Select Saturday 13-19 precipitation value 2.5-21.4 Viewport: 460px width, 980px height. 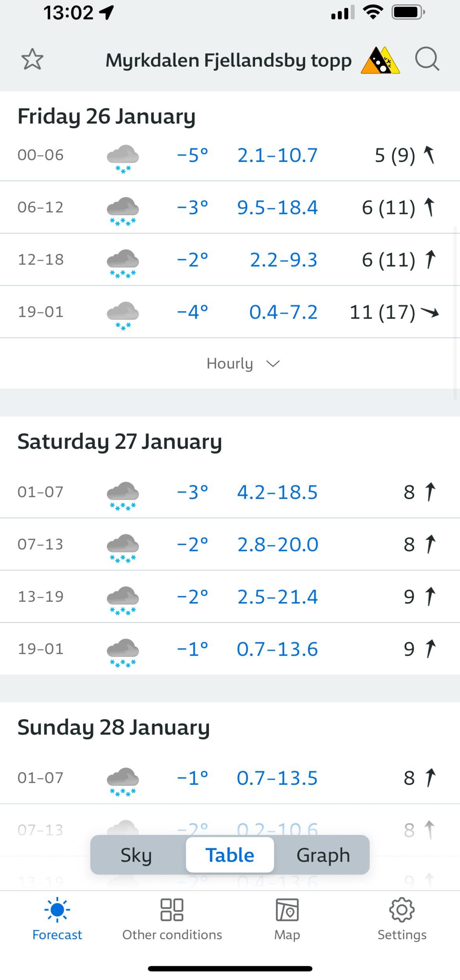tap(277, 597)
